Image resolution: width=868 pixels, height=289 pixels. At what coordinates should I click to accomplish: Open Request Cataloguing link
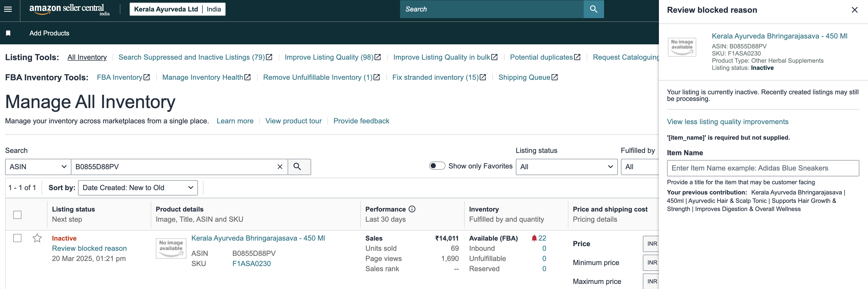pos(626,57)
